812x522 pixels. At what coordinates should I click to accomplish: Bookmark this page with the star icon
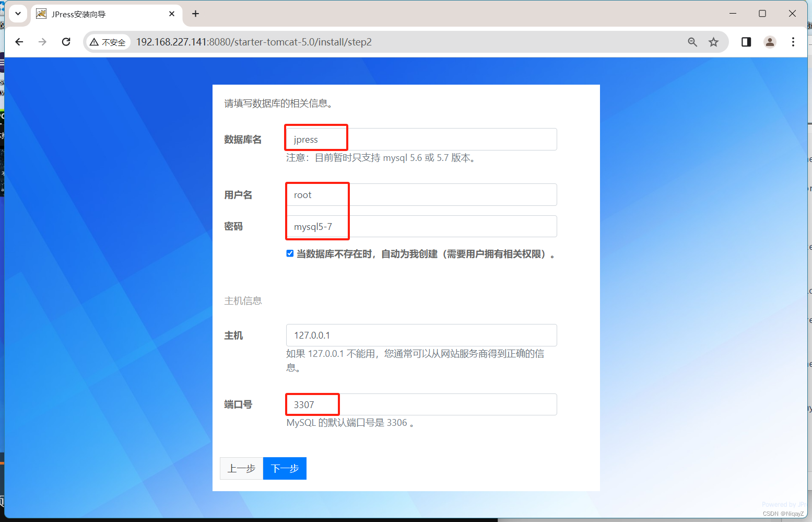click(713, 42)
